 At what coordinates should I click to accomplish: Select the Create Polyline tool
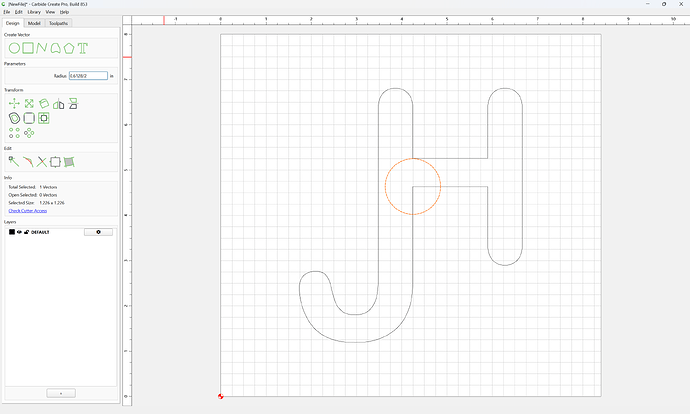point(42,48)
